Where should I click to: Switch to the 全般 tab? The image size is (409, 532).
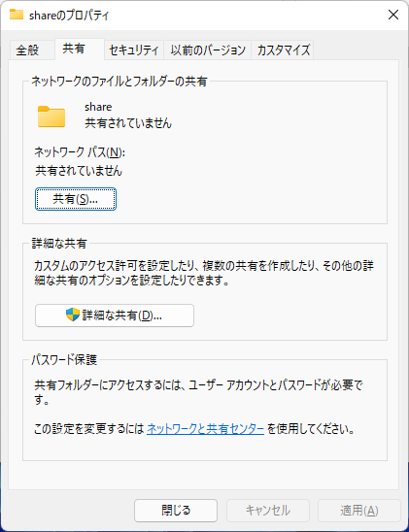pyautogui.click(x=27, y=50)
